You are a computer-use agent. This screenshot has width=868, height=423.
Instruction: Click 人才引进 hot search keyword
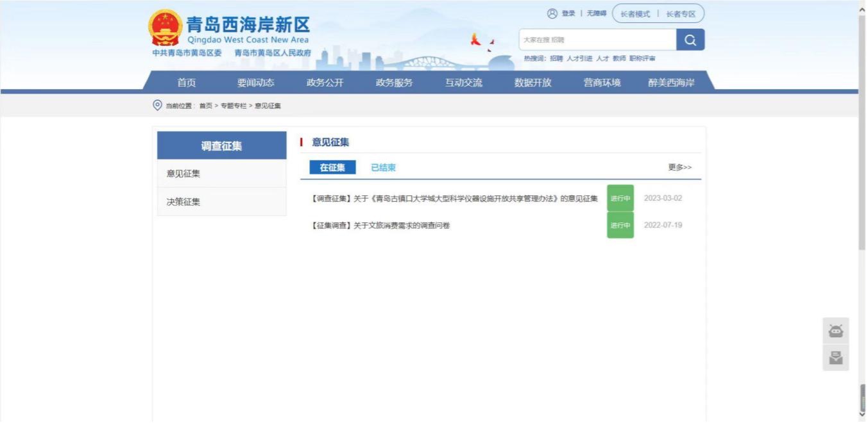tap(579, 58)
